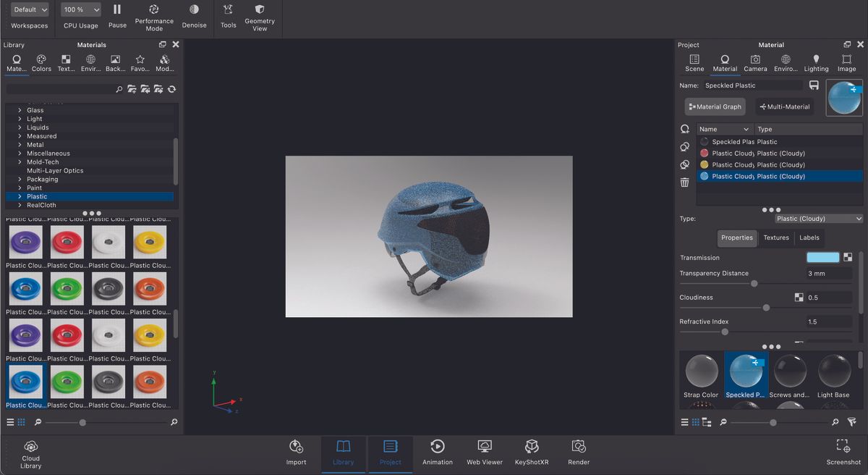The image size is (868, 475).
Task: Switch material panel to list view
Action: click(684, 422)
